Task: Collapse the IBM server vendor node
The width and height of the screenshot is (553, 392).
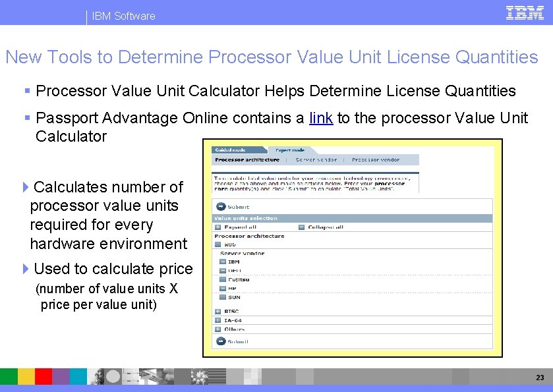Action: 223,262
